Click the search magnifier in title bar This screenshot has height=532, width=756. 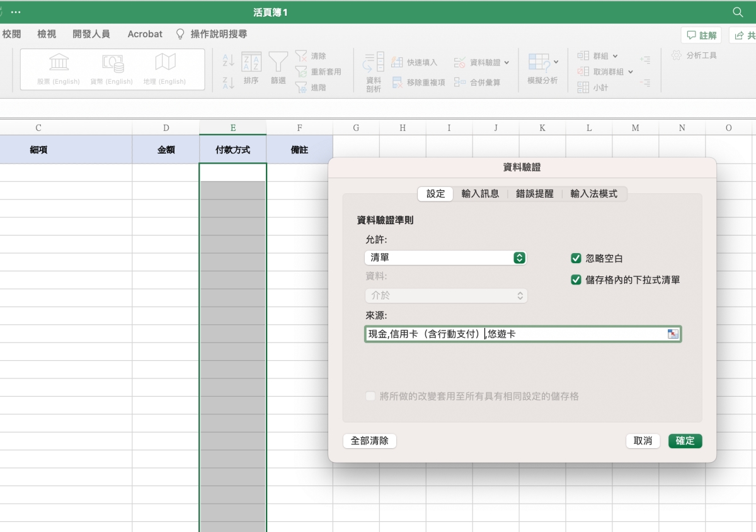(x=738, y=13)
